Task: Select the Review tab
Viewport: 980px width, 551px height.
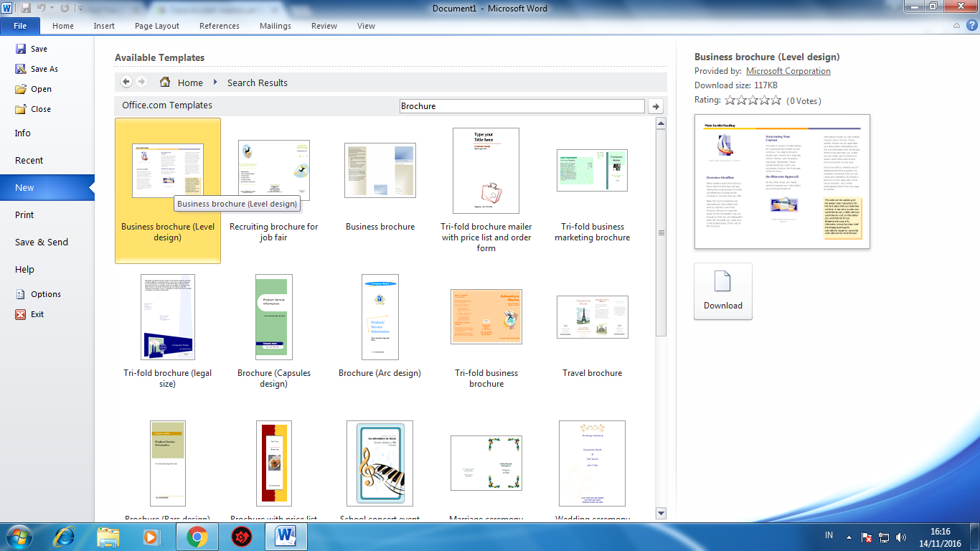Action: click(x=324, y=26)
